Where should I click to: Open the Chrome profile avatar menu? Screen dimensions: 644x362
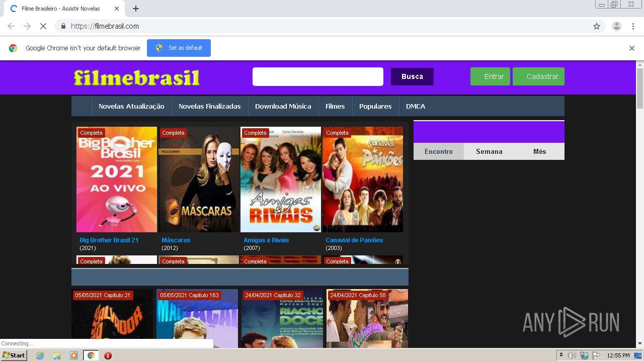pos(617,26)
